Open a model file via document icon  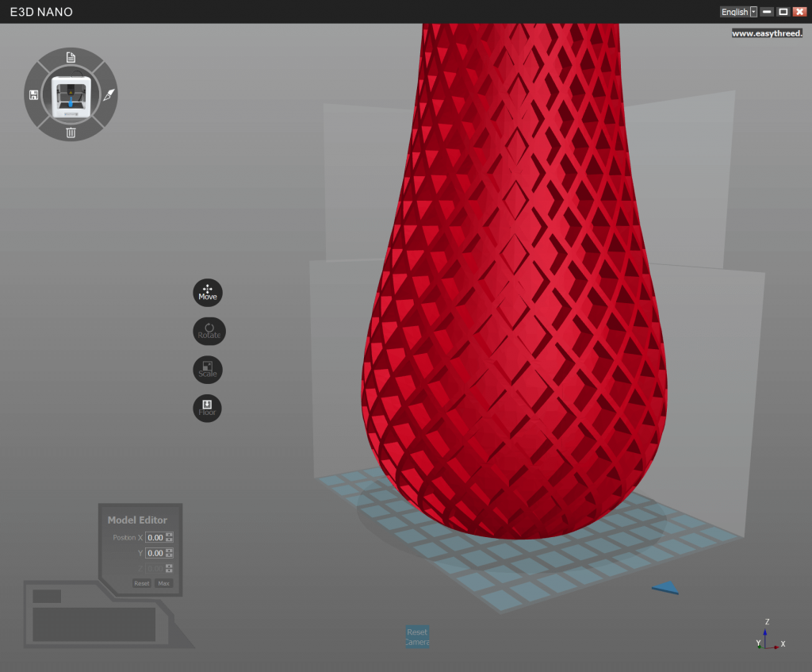pyautogui.click(x=71, y=56)
